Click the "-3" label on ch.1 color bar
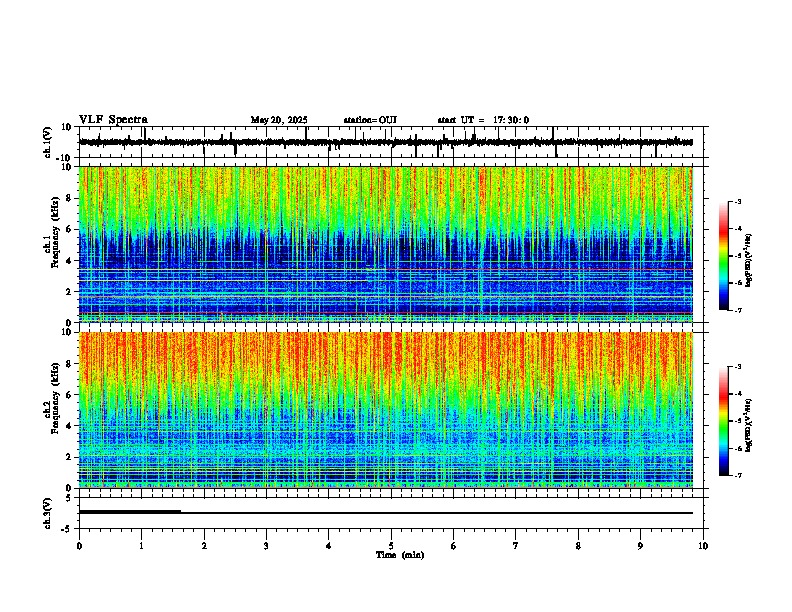The height and width of the screenshot is (612, 792). [x=737, y=201]
